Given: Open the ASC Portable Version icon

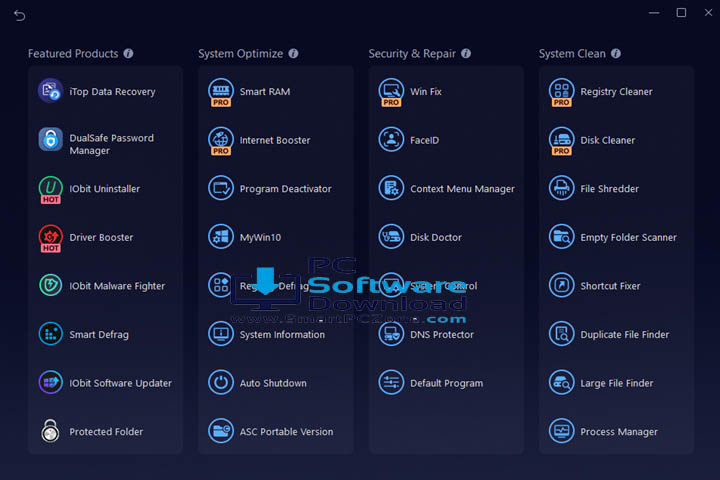Looking at the screenshot, I should (x=221, y=431).
